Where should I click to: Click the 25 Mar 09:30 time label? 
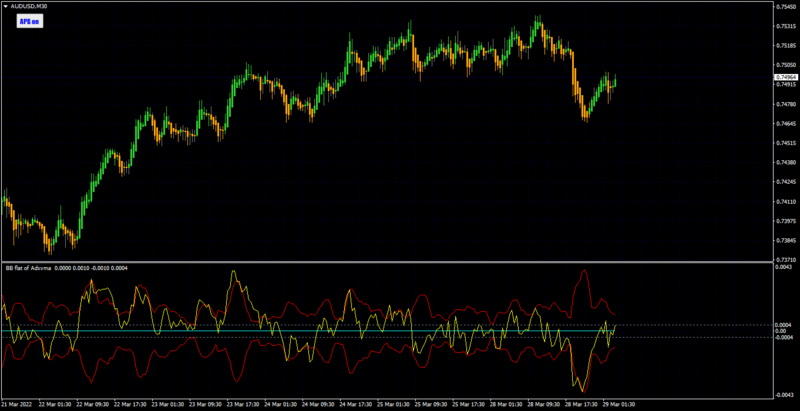point(431,403)
